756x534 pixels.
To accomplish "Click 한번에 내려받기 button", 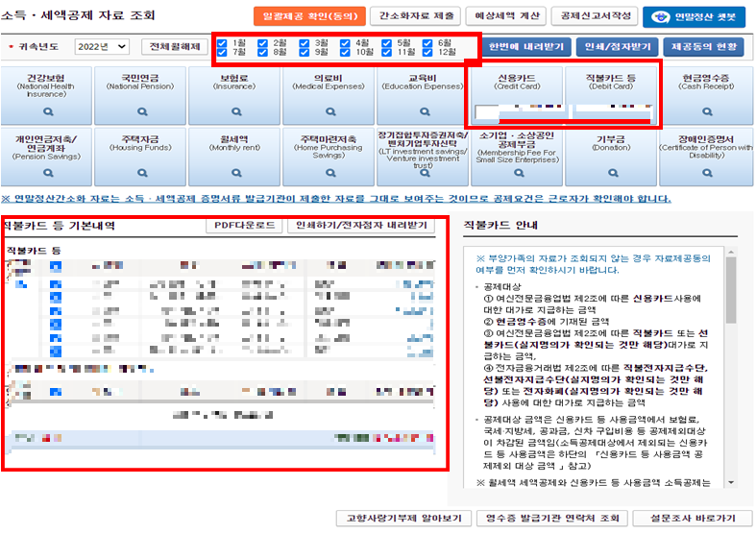I will [x=526, y=47].
